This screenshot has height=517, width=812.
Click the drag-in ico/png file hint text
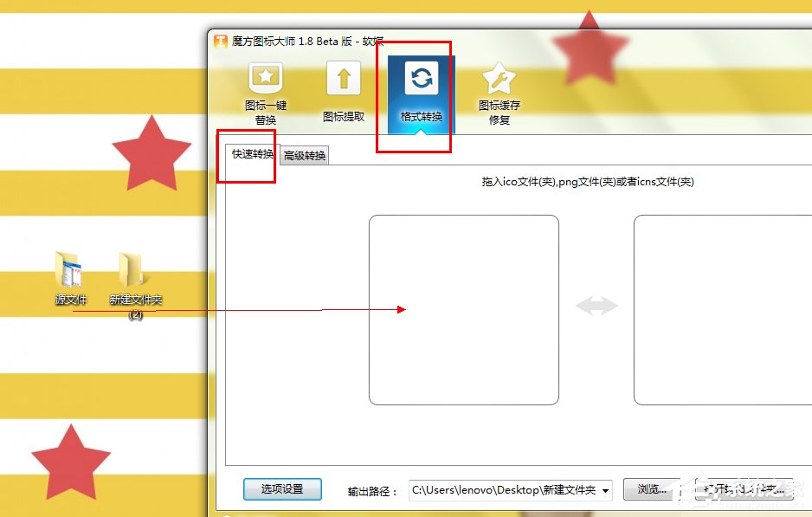pos(588,182)
